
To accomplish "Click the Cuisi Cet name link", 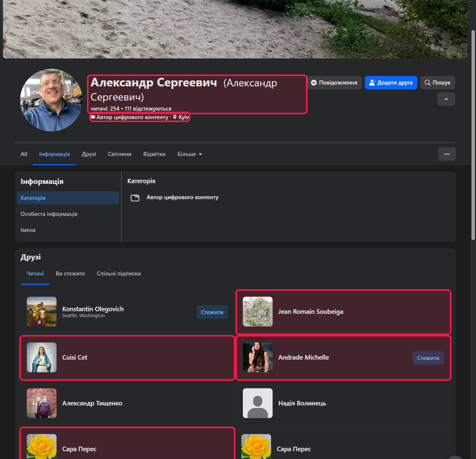I will [x=75, y=357].
